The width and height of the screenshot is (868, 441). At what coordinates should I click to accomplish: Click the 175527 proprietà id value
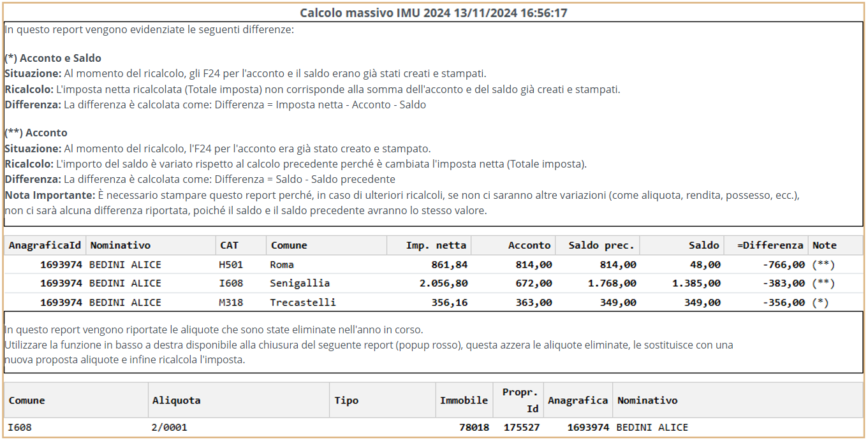point(522,428)
